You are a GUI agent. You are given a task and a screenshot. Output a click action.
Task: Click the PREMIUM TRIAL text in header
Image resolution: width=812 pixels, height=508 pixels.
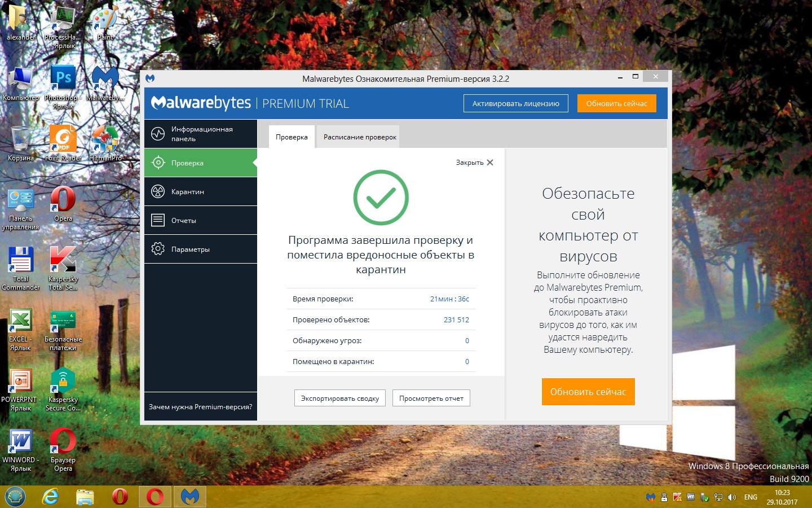click(x=306, y=104)
